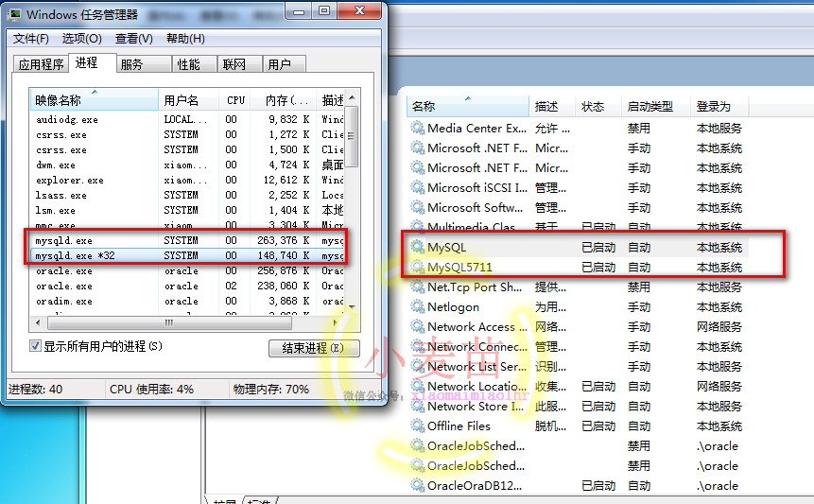Click gear icon next to MySQL service
The height and width of the screenshot is (504, 814).
(417, 247)
